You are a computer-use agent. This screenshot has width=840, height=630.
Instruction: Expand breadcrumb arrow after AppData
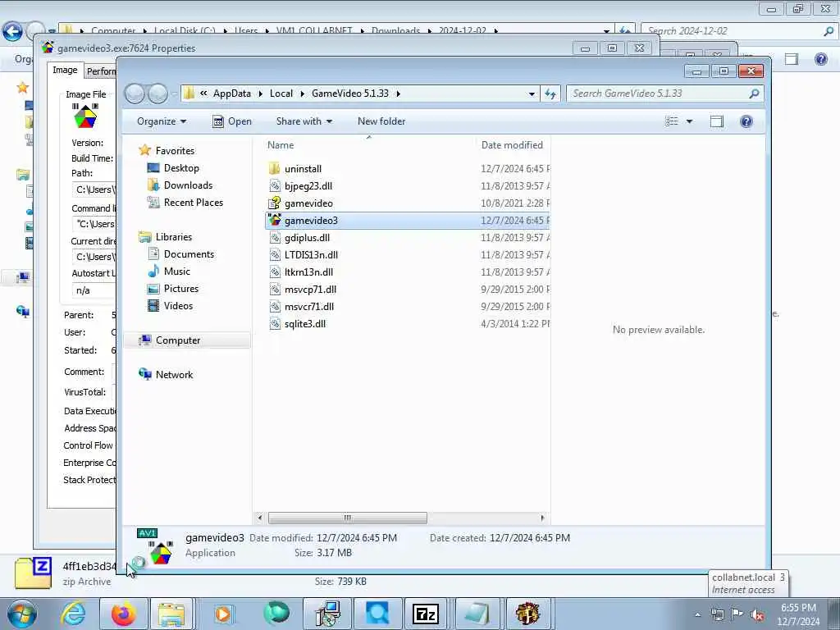click(x=260, y=94)
